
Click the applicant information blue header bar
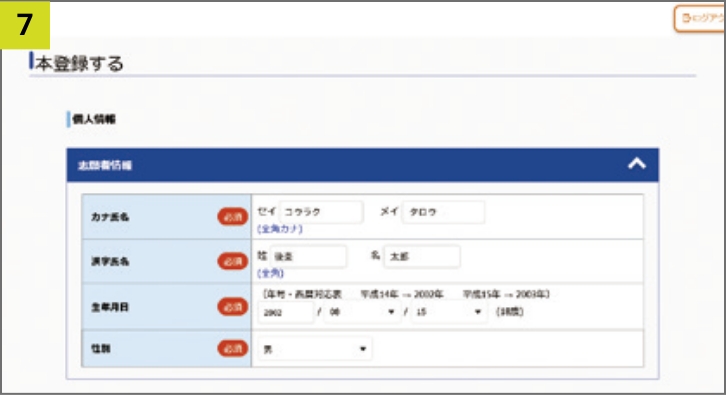(x=363, y=165)
